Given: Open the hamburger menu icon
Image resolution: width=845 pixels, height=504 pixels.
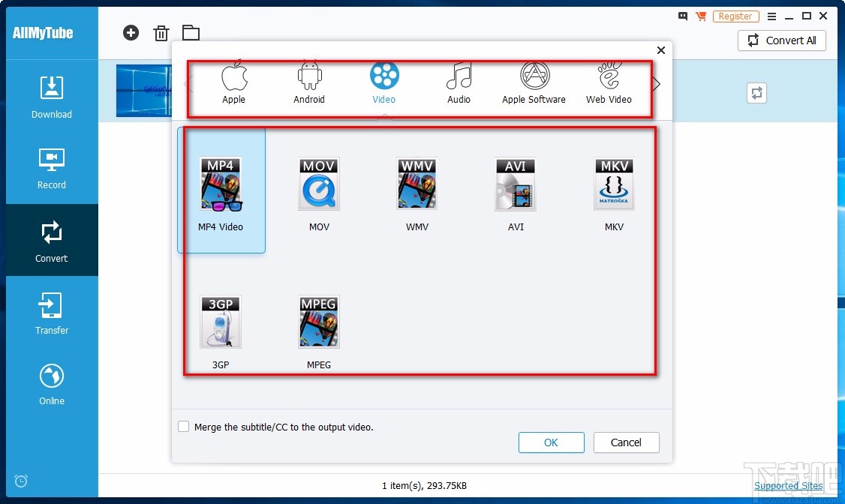Looking at the screenshot, I should [x=771, y=16].
